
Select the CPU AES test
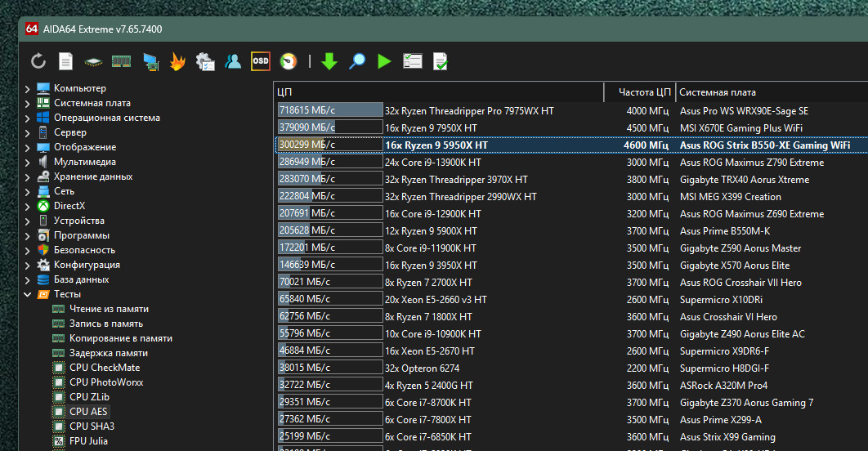coord(88,411)
